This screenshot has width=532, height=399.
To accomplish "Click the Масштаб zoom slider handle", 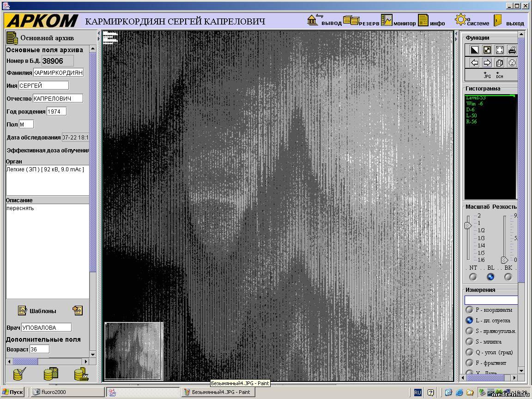I will (468, 225).
